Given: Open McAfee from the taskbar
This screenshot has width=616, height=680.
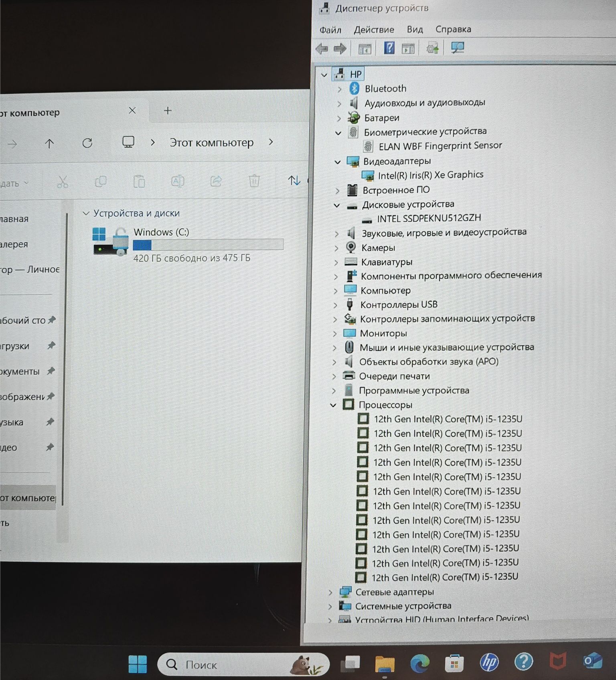Looking at the screenshot, I should tap(557, 662).
